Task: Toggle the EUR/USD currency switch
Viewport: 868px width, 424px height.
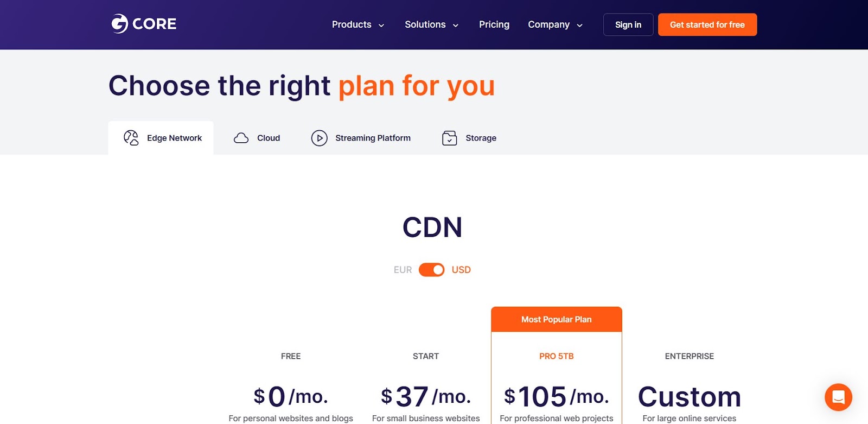Action: (431, 270)
